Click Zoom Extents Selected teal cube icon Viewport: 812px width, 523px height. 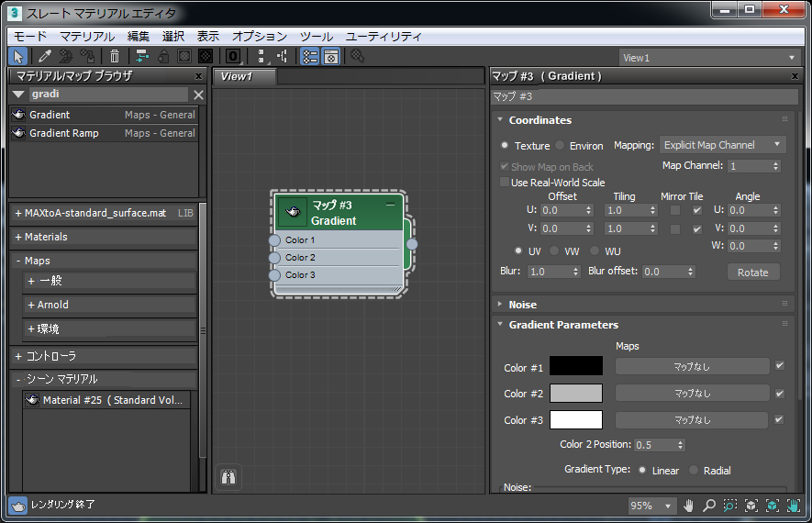click(773, 506)
